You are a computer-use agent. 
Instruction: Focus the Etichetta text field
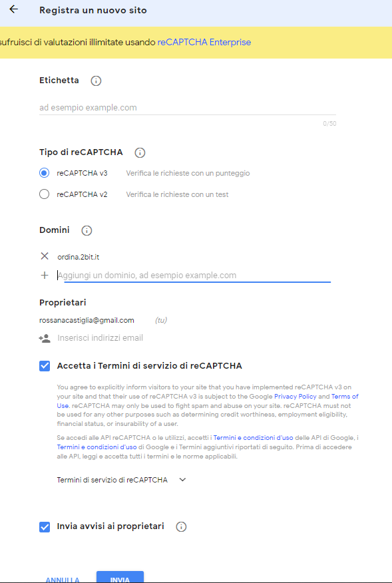click(x=188, y=108)
